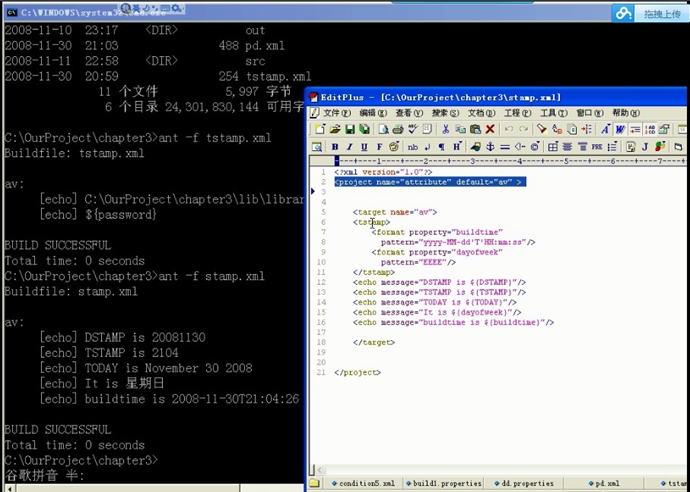This screenshot has width=690, height=492.
Task: Click the New file icon in the toolbar
Action: click(320, 129)
